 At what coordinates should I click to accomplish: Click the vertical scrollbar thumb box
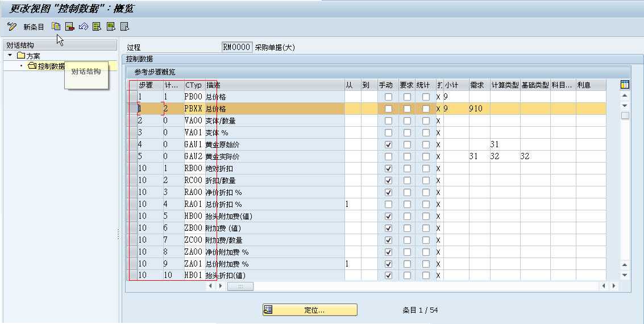pos(625,116)
